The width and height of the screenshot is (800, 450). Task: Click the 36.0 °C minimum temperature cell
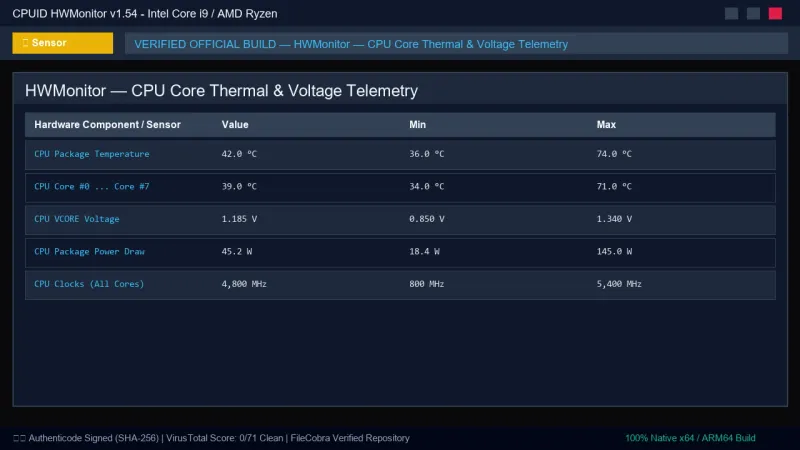[x=427, y=154]
